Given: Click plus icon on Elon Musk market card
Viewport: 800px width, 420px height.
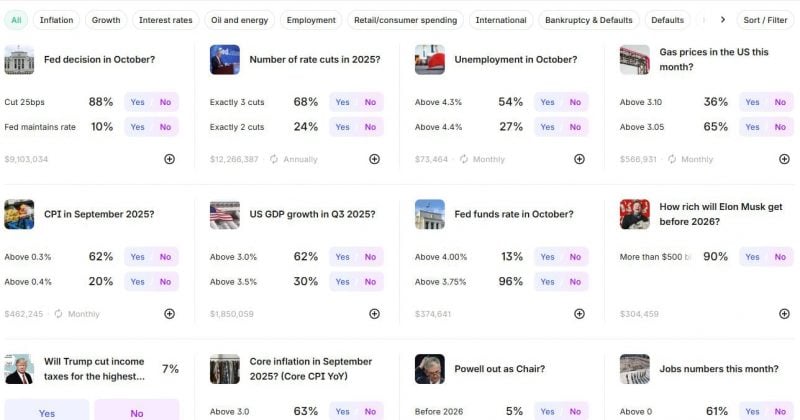Looking at the screenshot, I should (785, 314).
